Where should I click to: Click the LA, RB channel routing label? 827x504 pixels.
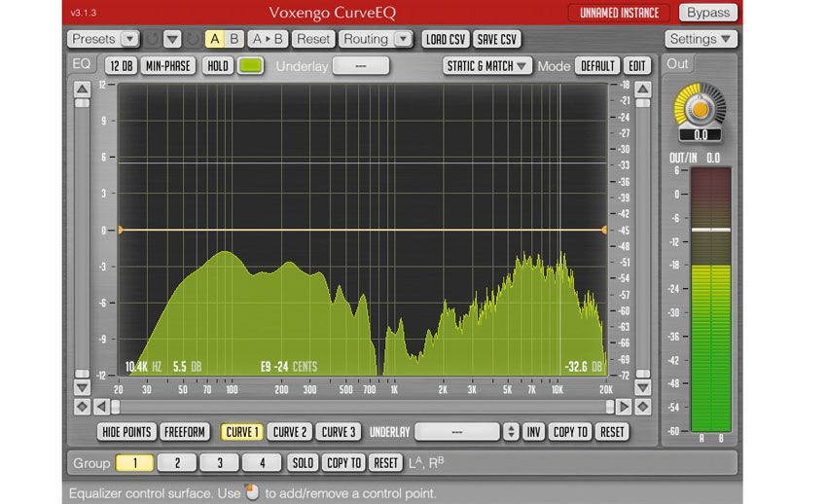pos(426,463)
